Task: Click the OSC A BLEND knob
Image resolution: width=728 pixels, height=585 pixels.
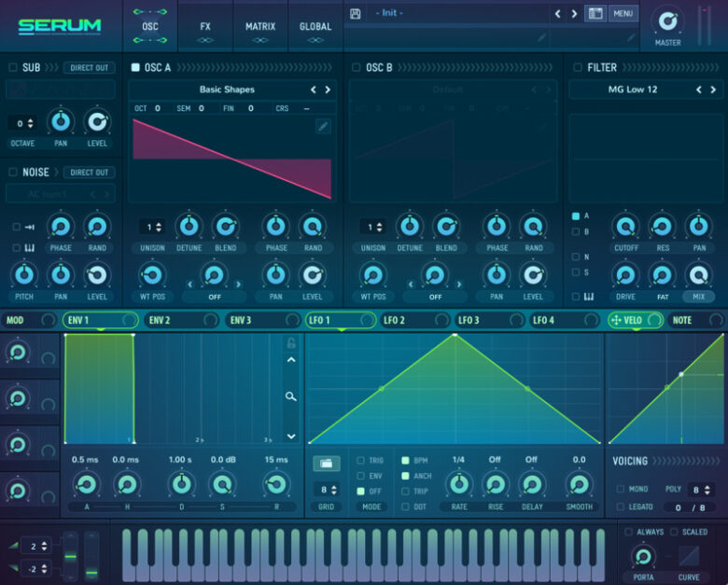Action: pos(225,226)
